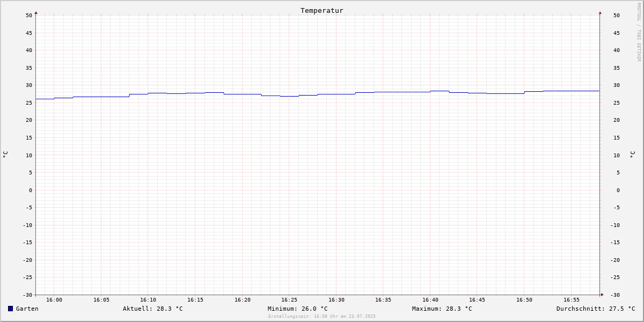The height and width of the screenshot is (322, 644).
Task: Select the 'Maximum: 28.3 °C' value
Action: tap(442, 309)
